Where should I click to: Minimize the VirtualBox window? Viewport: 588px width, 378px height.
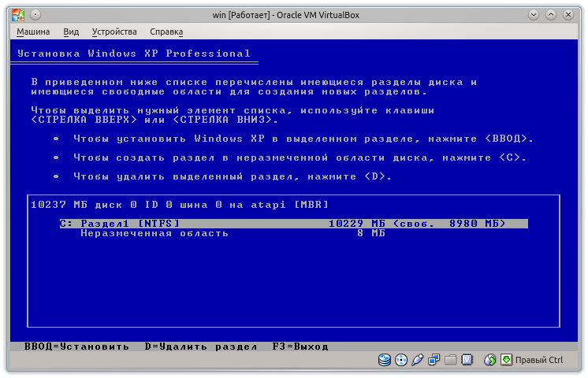click(x=534, y=15)
